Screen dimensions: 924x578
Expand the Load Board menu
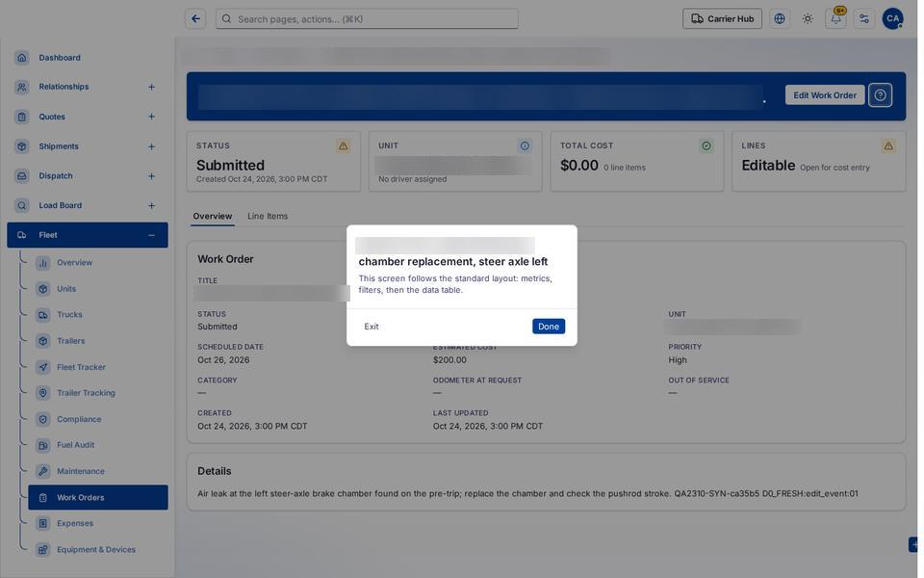coord(151,205)
